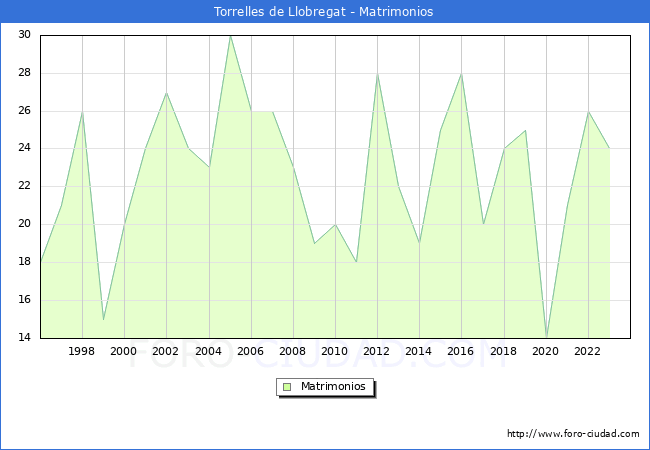The width and height of the screenshot is (650, 450).
Task: Click the 30 value on the y-axis
Action: coord(24,35)
